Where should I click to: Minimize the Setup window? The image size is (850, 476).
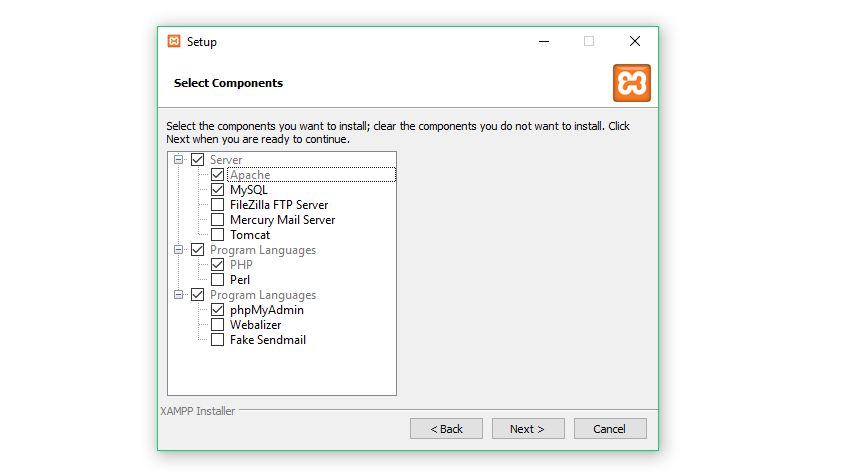[544, 41]
